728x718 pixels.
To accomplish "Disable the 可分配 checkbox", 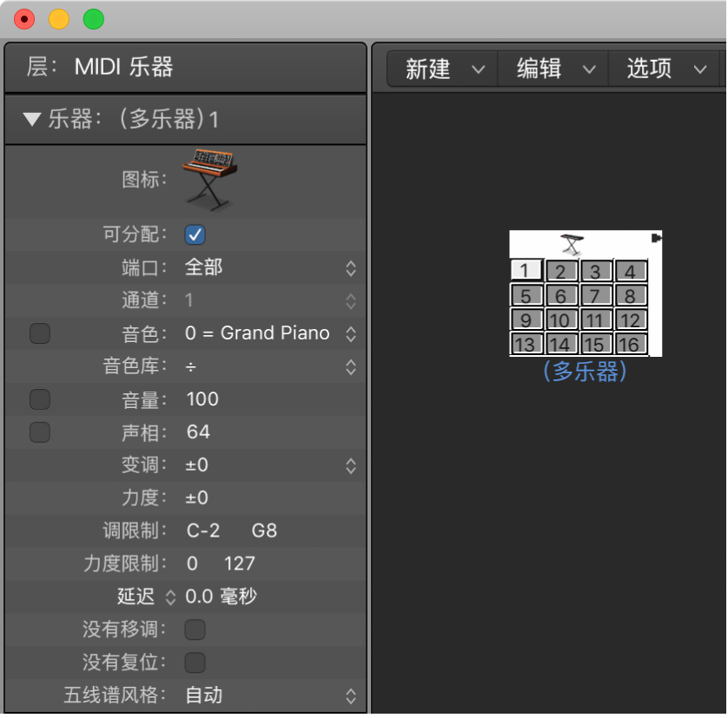I will (x=195, y=234).
